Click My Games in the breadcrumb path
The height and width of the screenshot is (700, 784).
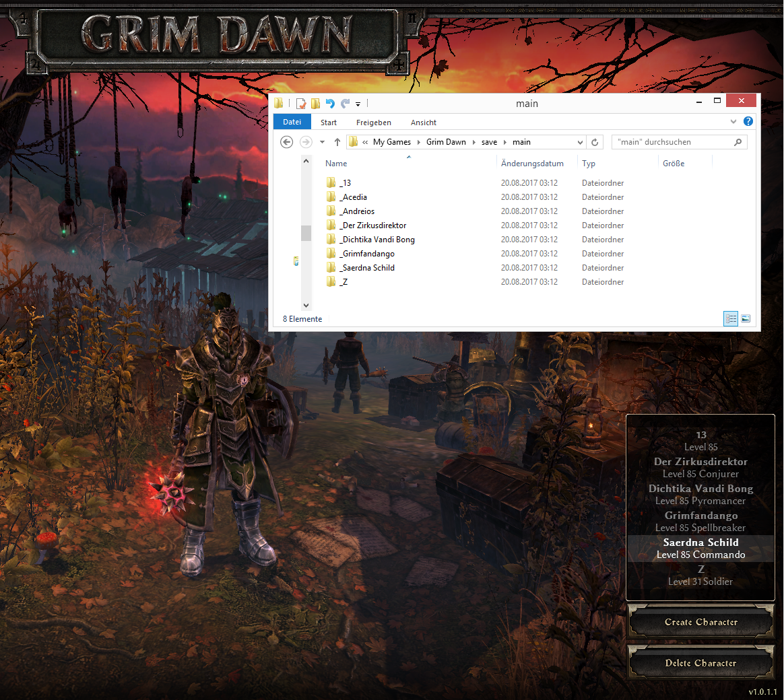pos(392,142)
